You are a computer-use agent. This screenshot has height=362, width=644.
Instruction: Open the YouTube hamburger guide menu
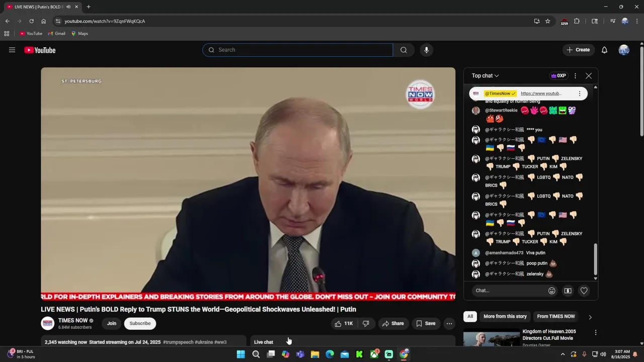[12, 50]
